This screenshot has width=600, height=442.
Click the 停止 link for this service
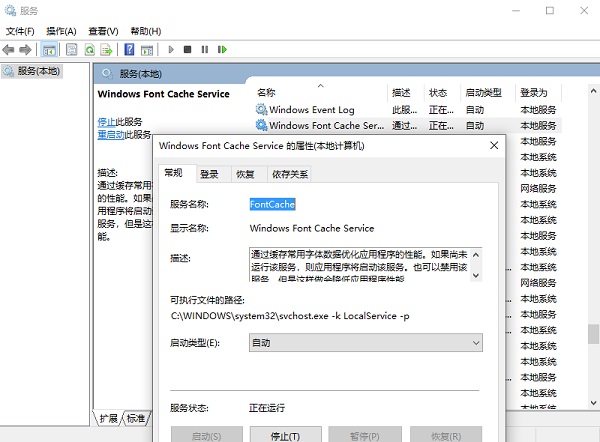106,122
